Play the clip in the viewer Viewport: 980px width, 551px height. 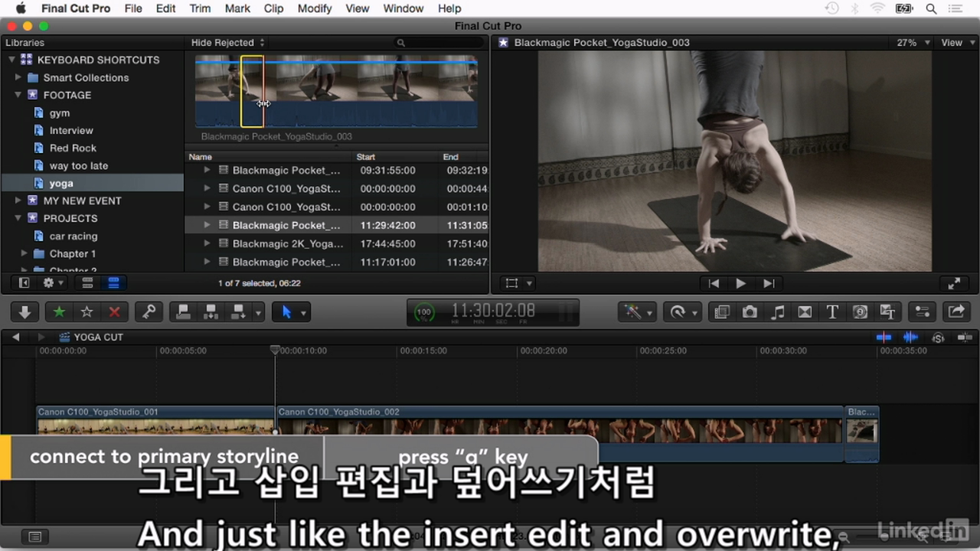point(740,283)
